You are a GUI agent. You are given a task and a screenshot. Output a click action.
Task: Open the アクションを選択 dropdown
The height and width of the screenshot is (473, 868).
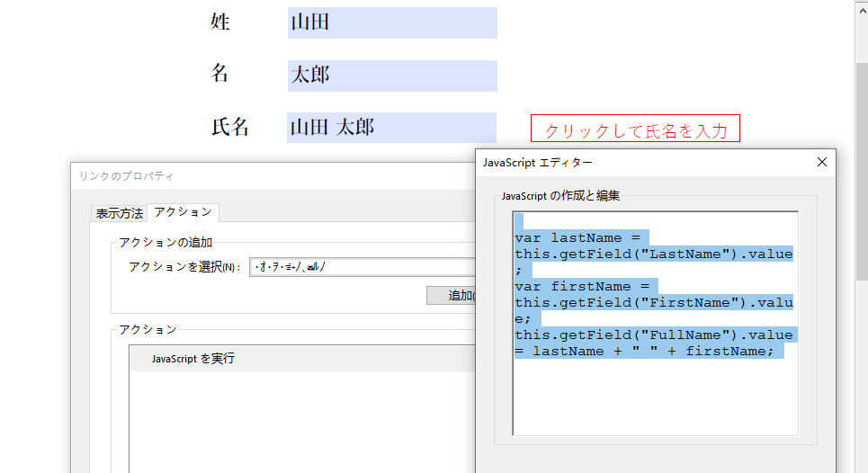tap(362, 267)
